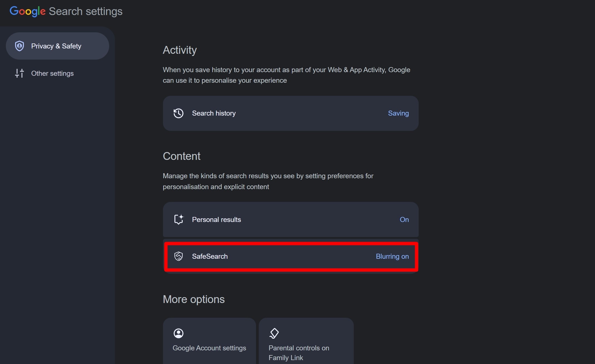The height and width of the screenshot is (364, 595).
Task: Click the Web & App Activity description text
Action: click(x=286, y=75)
